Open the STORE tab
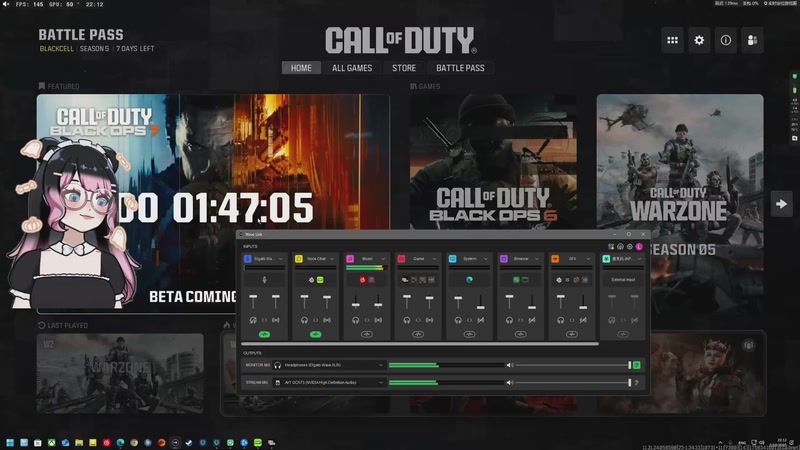Screen dimensions: 800x450 404,68
